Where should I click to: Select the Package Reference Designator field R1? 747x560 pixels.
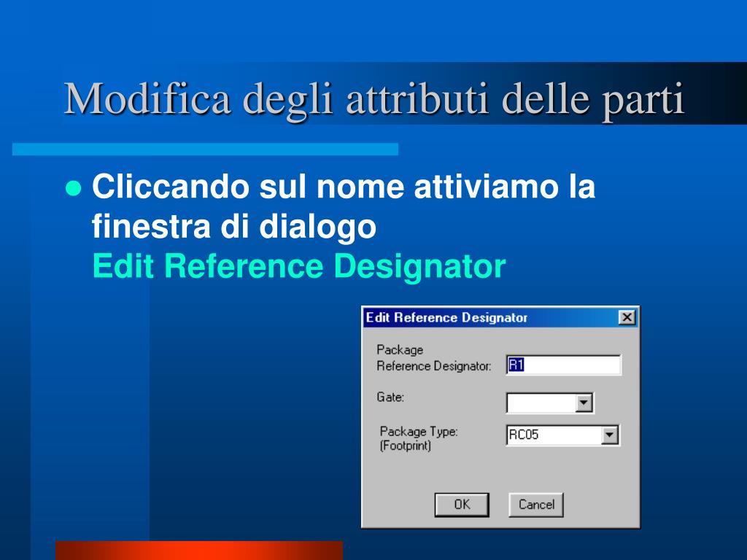(564, 365)
